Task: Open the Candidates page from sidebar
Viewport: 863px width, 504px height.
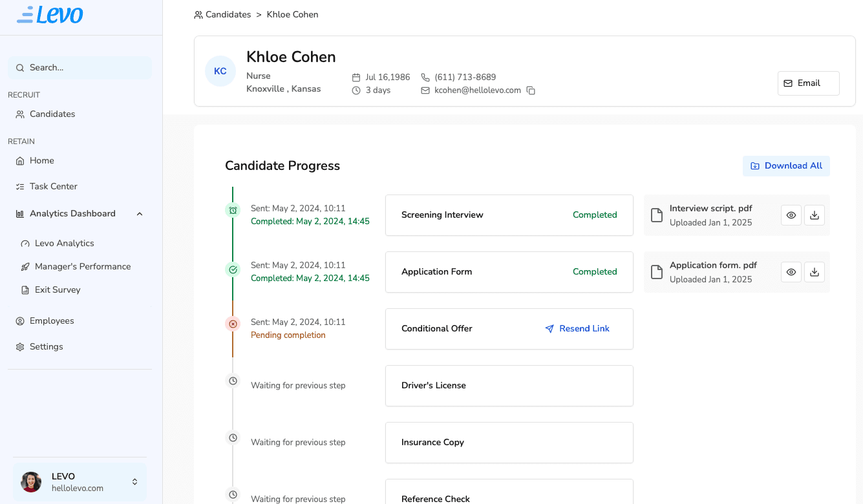Action: (52, 114)
